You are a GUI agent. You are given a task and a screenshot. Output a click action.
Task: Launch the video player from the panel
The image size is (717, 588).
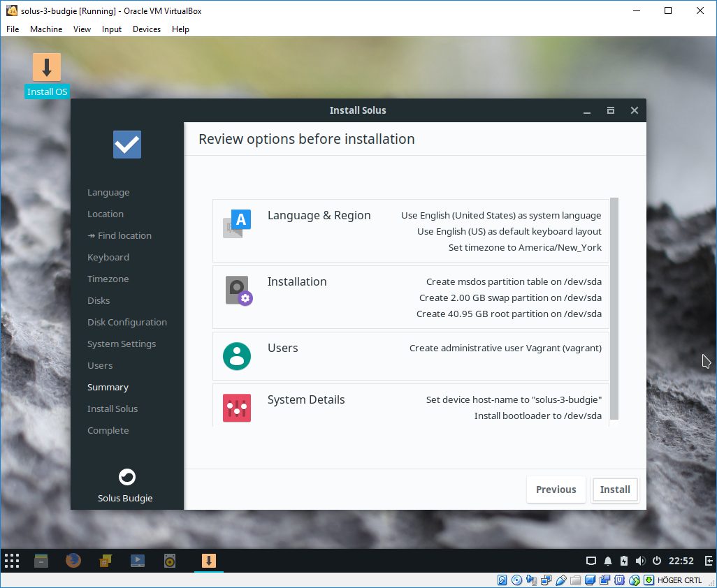138,561
